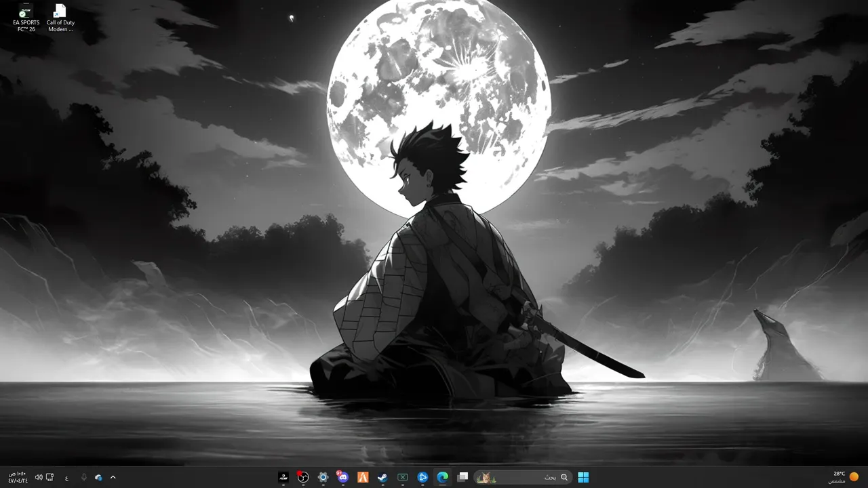This screenshot has height=488, width=868.
Task: Open the volume speaker tray icon
Action: pos(39,477)
